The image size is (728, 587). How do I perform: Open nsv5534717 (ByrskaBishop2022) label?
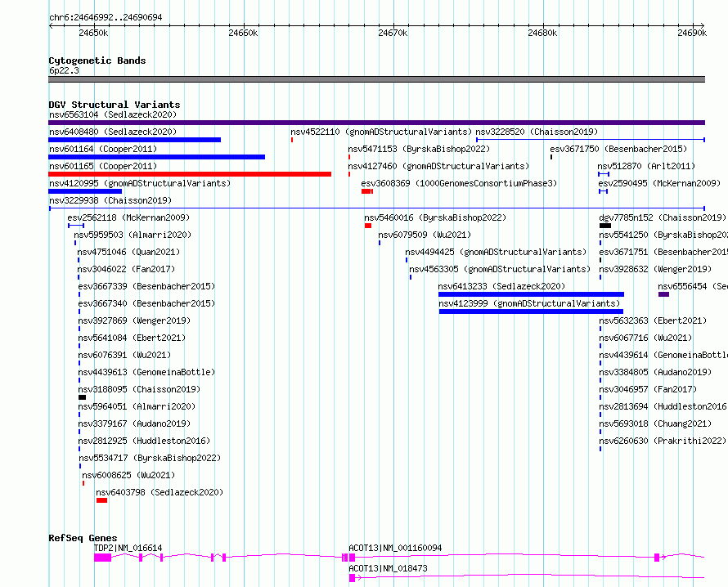150,458
